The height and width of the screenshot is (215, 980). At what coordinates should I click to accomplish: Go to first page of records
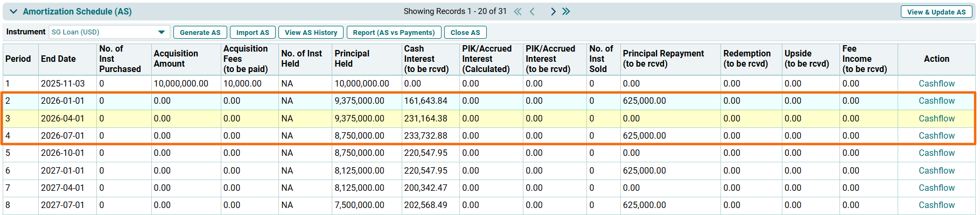517,11
